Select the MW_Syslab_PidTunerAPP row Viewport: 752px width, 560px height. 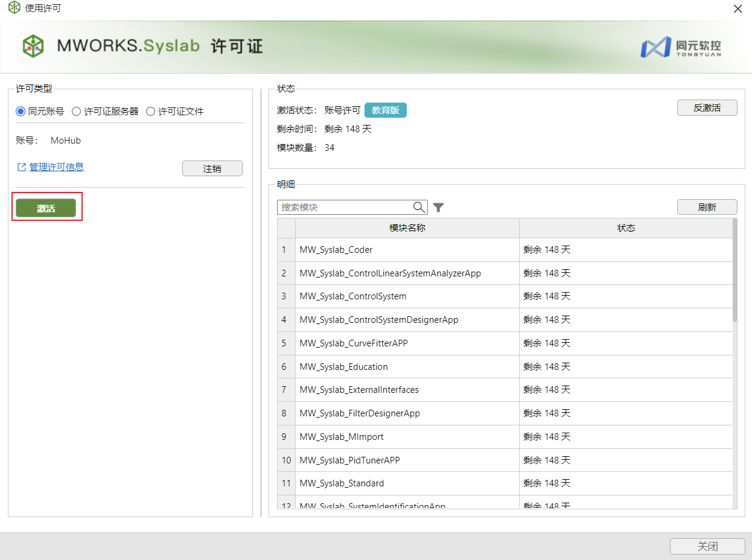(x=505, y=460)
